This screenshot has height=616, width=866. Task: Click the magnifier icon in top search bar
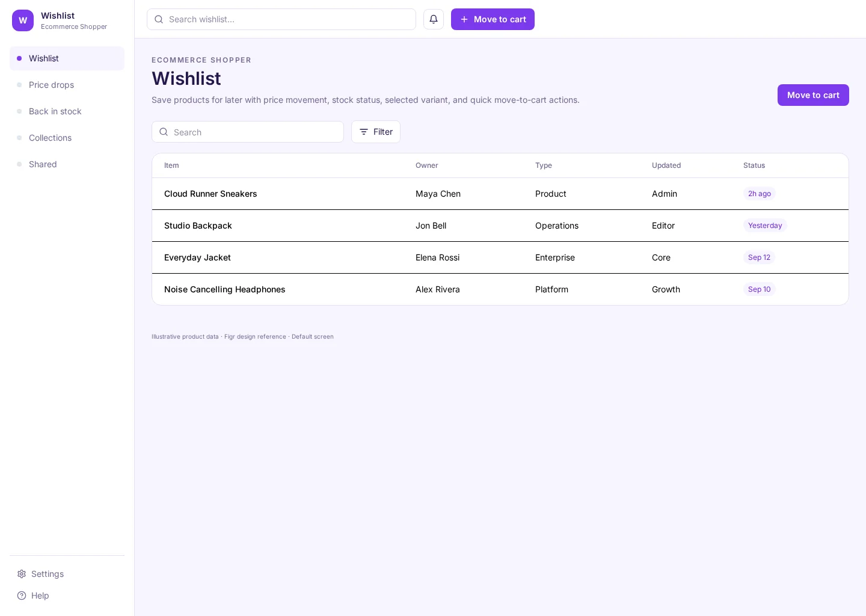(159, 19)
